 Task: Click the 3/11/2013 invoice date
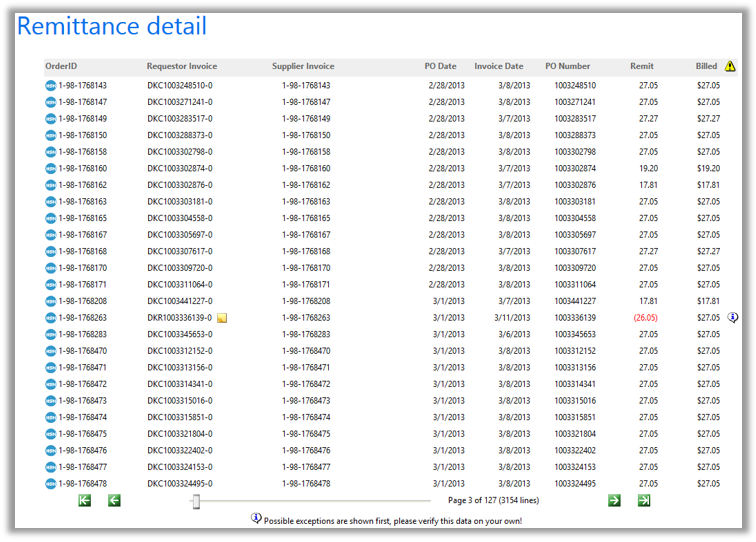coord(512,318)
